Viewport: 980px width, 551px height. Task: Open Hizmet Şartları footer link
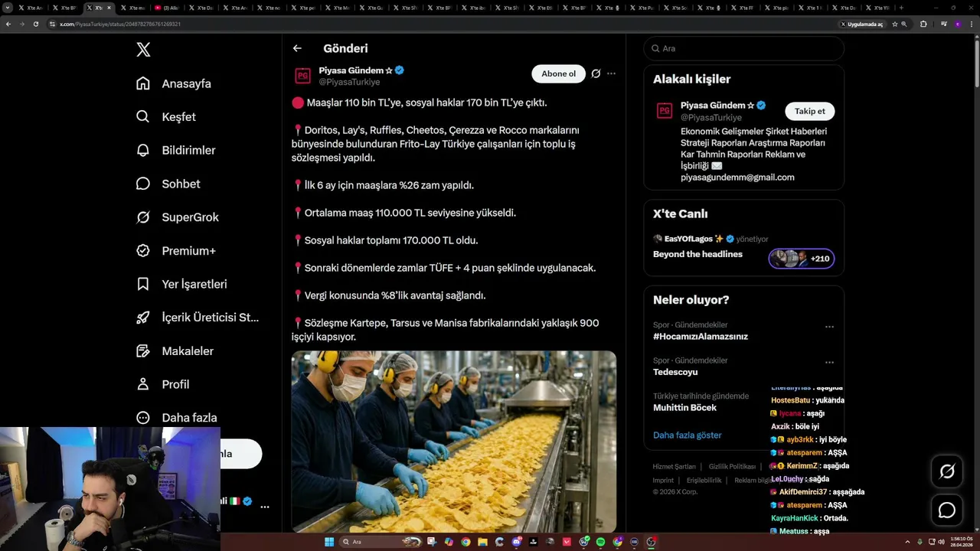pyautogui.click(x=674, y=466)
